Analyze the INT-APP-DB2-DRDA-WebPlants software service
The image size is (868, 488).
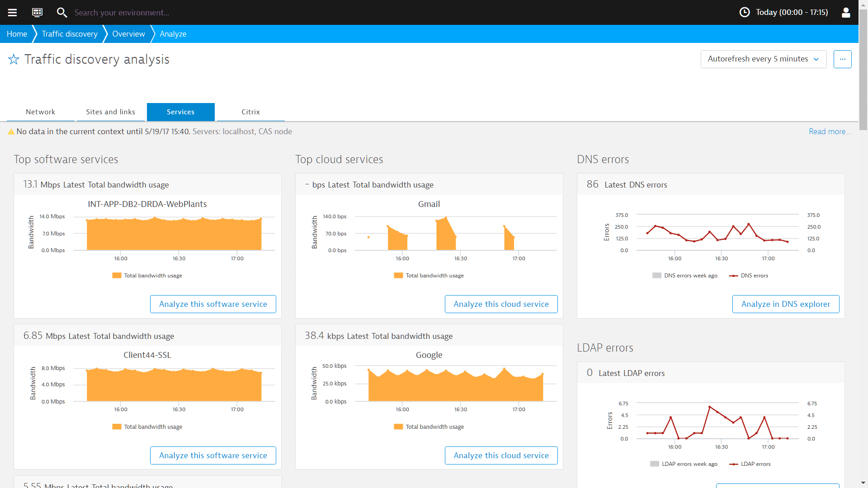tap(213, 304)
